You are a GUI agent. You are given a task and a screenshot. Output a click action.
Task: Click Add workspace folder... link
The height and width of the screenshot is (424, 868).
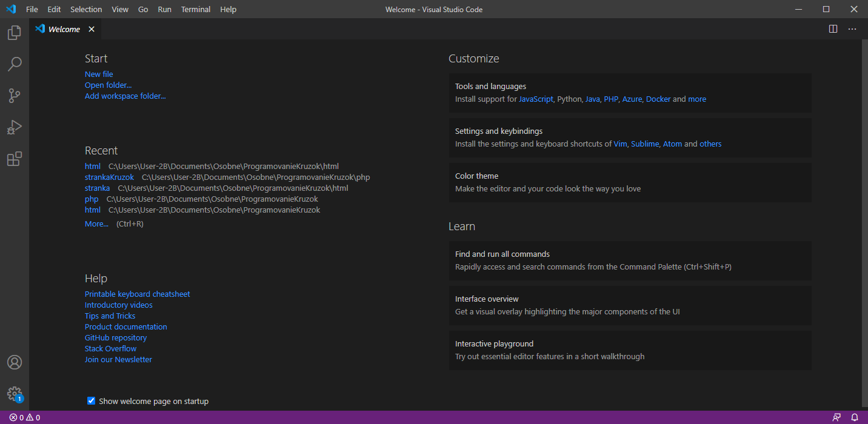click(125, 96)
